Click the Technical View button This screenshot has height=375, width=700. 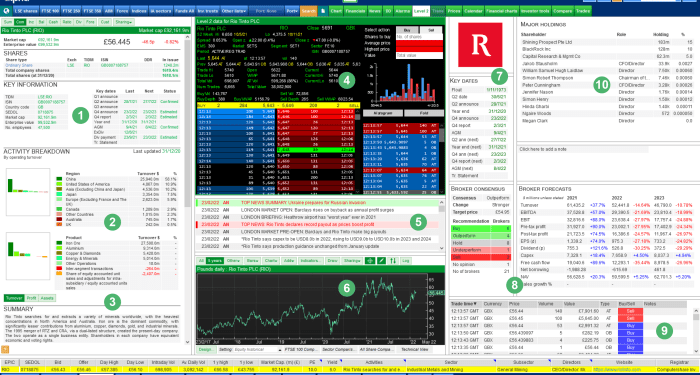414,350
